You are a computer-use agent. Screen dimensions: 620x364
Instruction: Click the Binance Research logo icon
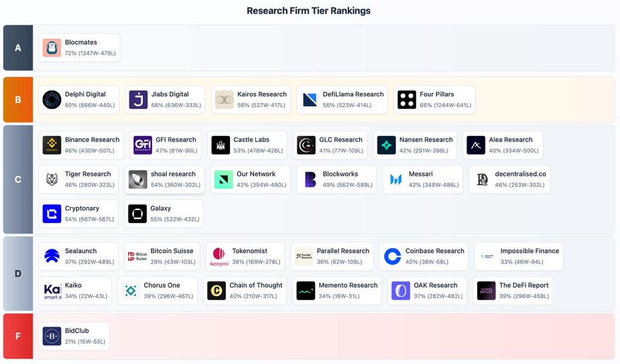point(52,145)
